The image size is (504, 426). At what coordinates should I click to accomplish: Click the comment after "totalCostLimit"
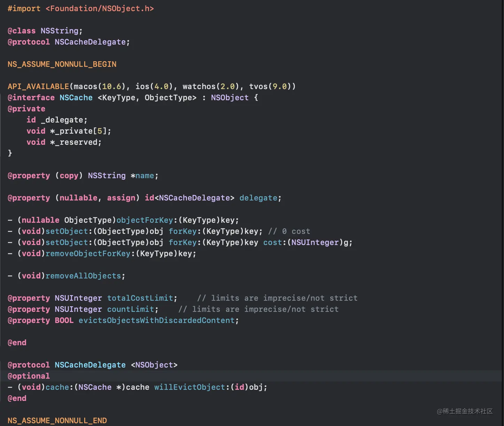click(x=277, y=298)
